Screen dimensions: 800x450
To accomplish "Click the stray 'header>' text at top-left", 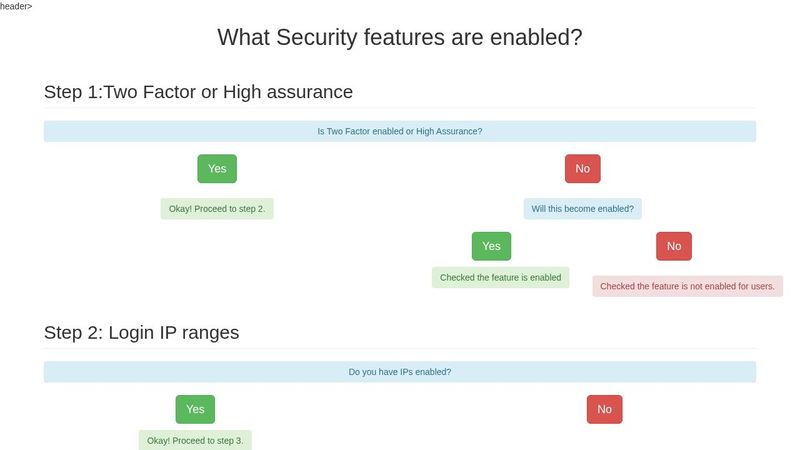I will pos(16,6).
